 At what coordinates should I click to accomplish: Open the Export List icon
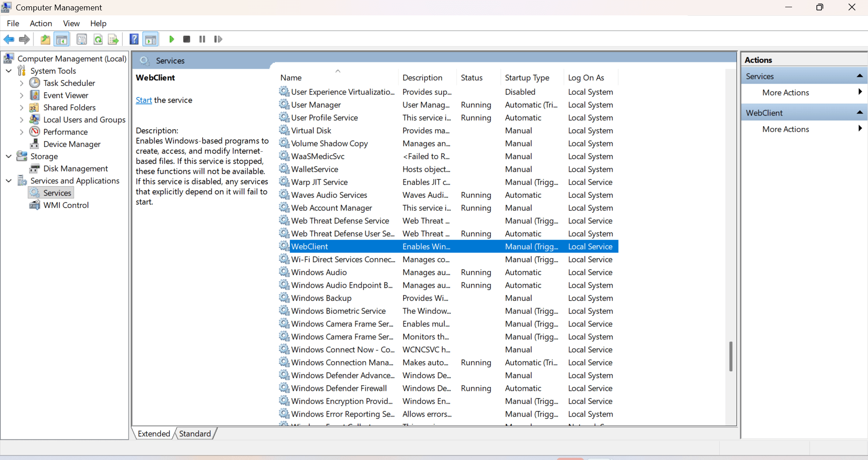113,39
